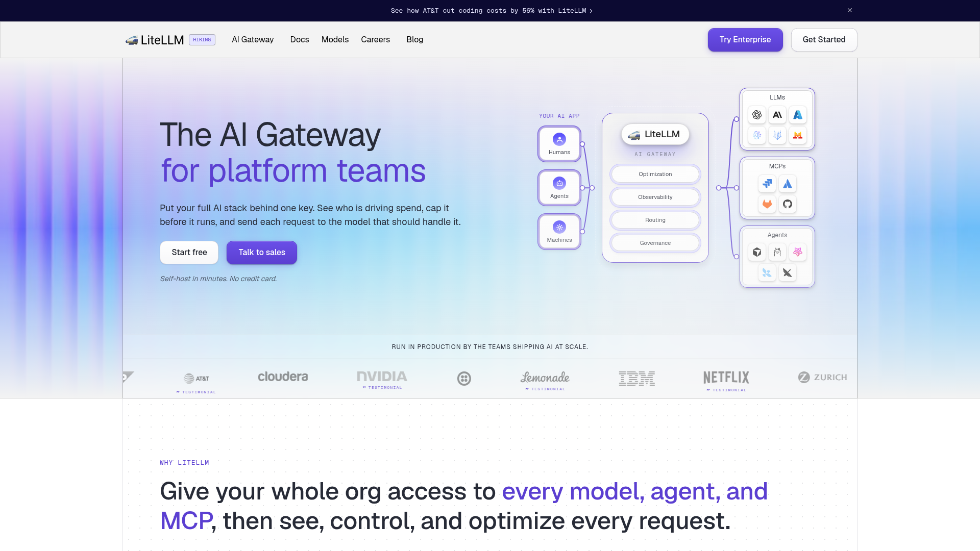Click the Jira icon in MCPs group
Image resolution: width=980 pixels, height=551 pixels.
tap(767, 184)
